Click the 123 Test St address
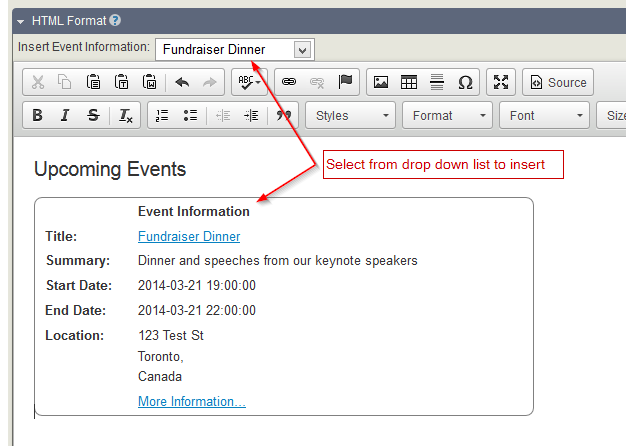The height and width of the screenshot is (446, 626). [171, 335]
